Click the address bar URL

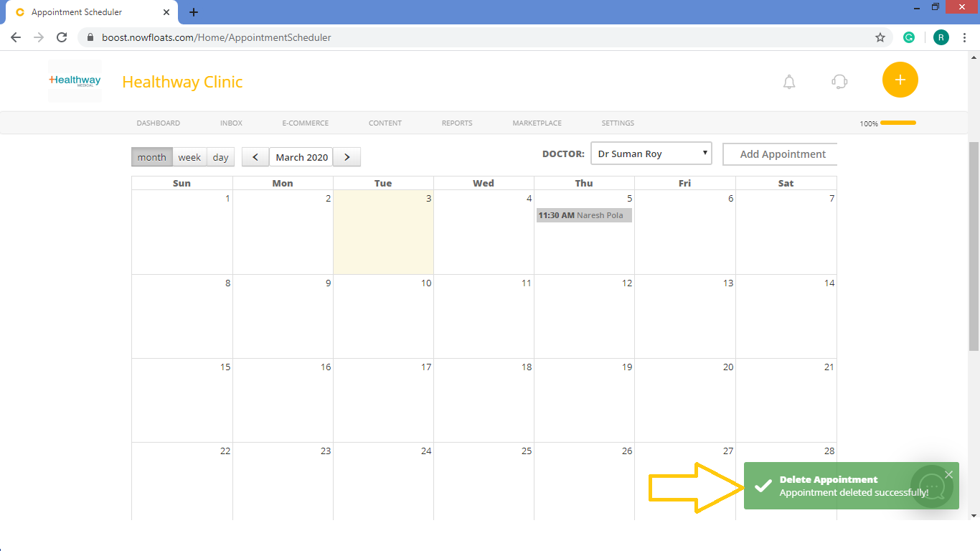217,37
